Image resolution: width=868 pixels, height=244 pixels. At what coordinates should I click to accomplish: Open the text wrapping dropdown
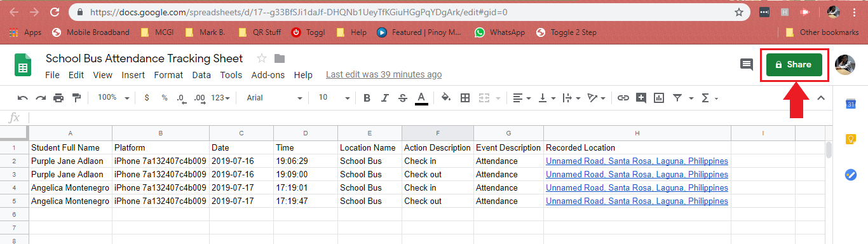click(x=571, y=98)
